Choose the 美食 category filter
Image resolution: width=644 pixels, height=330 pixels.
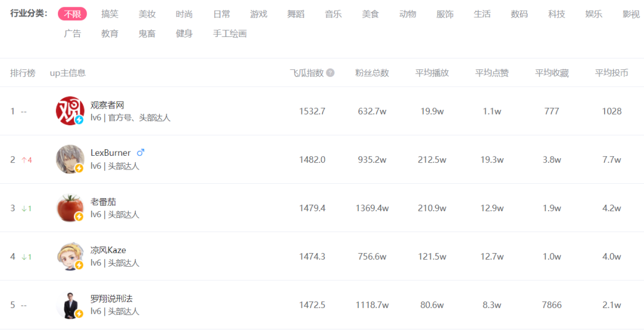point(370,14)
